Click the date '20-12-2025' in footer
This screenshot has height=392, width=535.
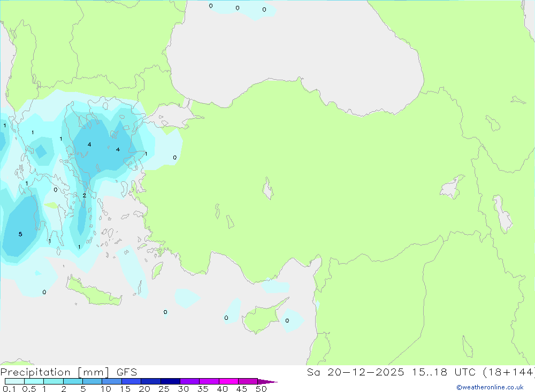366,372
